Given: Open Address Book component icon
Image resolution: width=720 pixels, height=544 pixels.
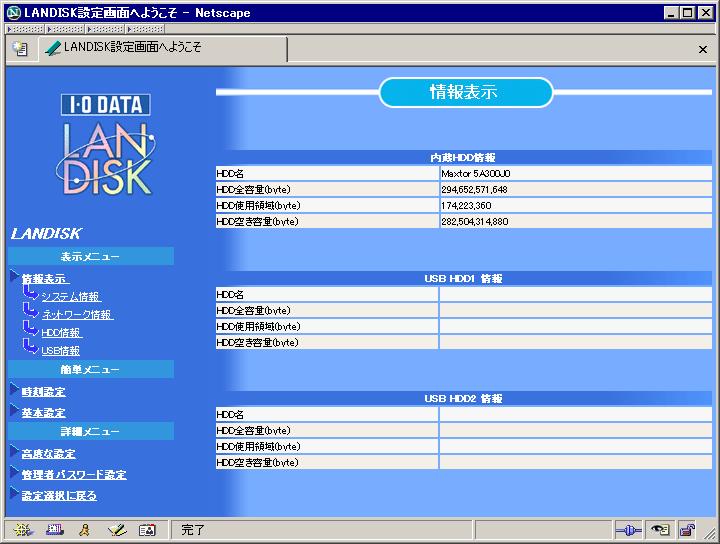Looking at the screenshot, I should tap(147, 530).
